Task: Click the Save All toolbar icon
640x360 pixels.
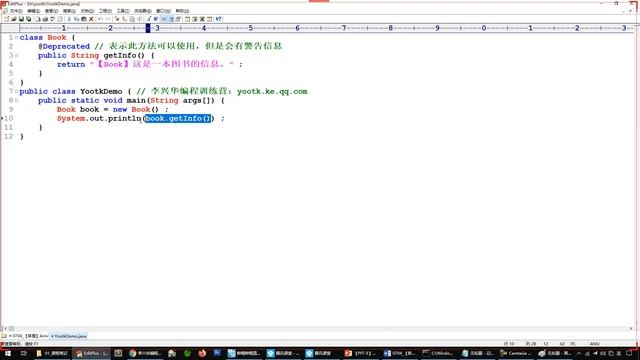Action: point(29,19)
